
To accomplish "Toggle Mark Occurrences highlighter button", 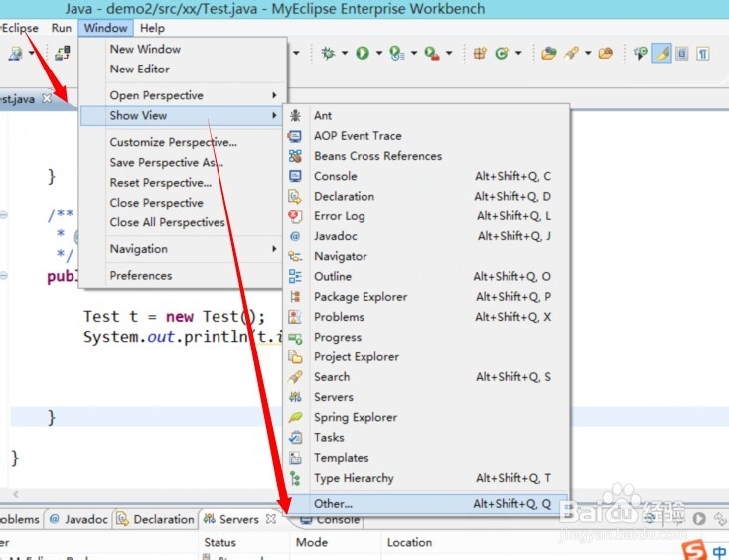I will coord(662,53).
